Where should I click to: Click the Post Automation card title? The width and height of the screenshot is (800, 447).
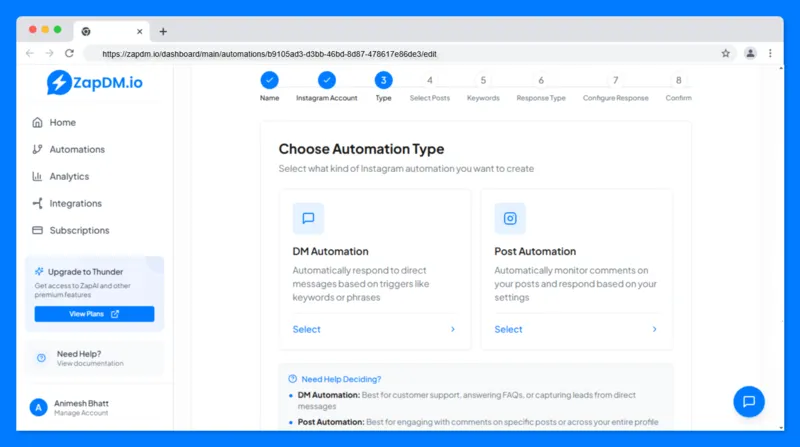535,252
